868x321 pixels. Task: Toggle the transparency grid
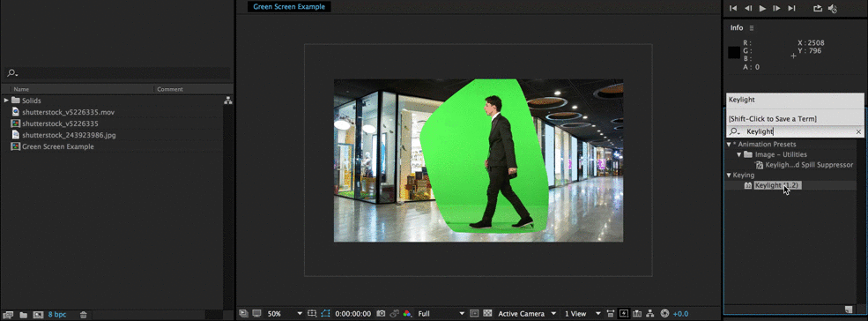click(487, 313)
